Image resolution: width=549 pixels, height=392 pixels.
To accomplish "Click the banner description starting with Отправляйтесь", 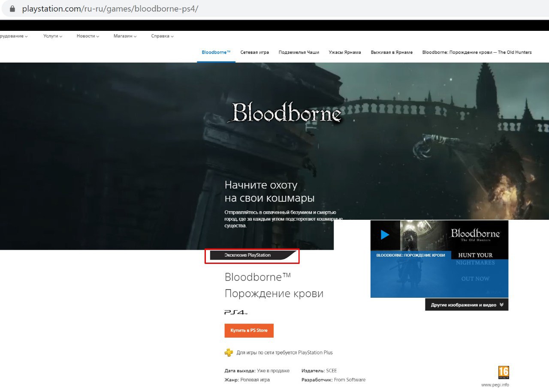I will (283, 219).
